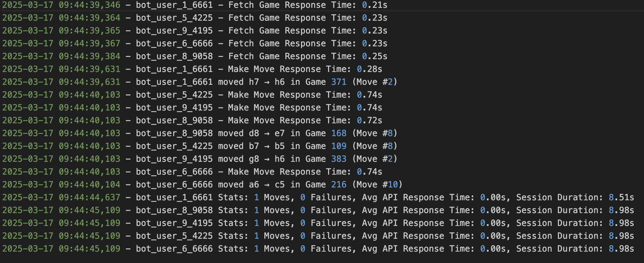The image size is (644, 263).
Task: Select the bot_user_6_6666 Stats line
Action: 318,249
